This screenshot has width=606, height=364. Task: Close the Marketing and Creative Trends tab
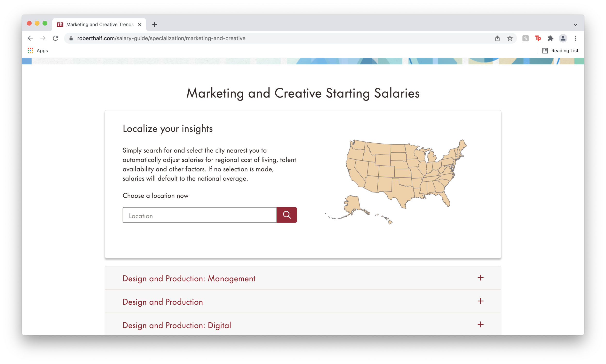[140, 24]
